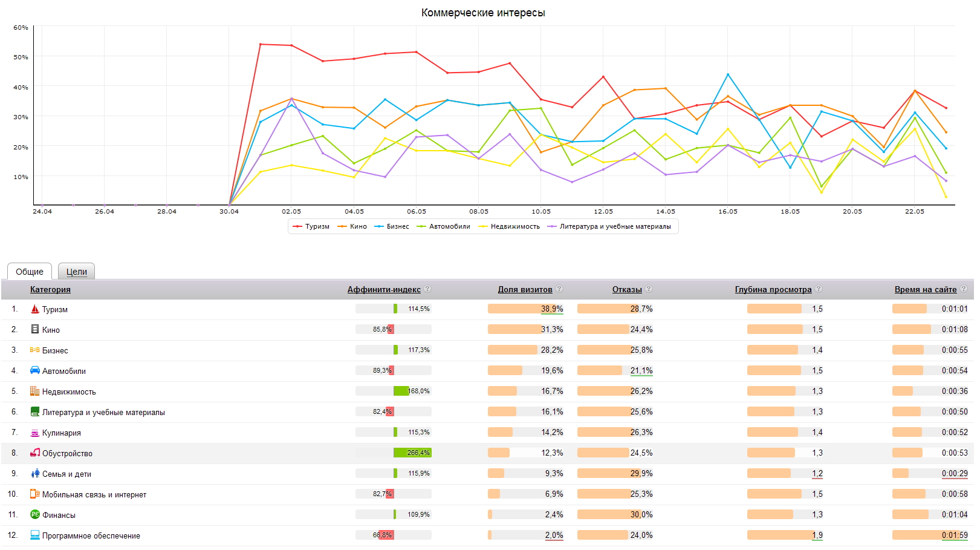This screenshot has width=980, height=550.
Task: Click the Финансы category name
Action: 59,515
